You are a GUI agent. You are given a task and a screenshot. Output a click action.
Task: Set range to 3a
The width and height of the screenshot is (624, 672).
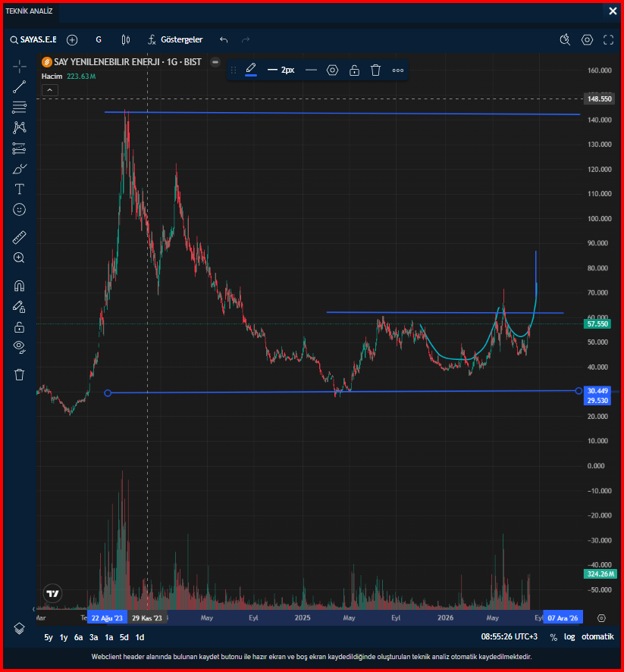pyautogui.click(x=93, y=637)
